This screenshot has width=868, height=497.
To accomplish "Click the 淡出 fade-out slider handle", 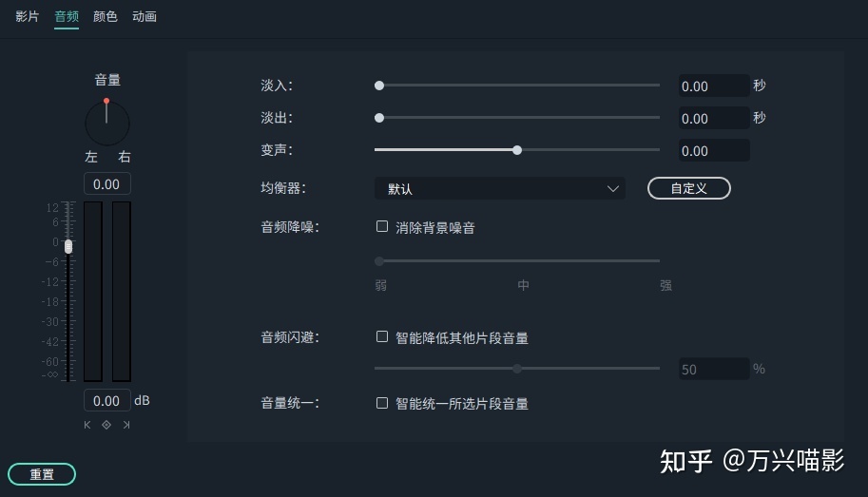I will pos(379,118).
